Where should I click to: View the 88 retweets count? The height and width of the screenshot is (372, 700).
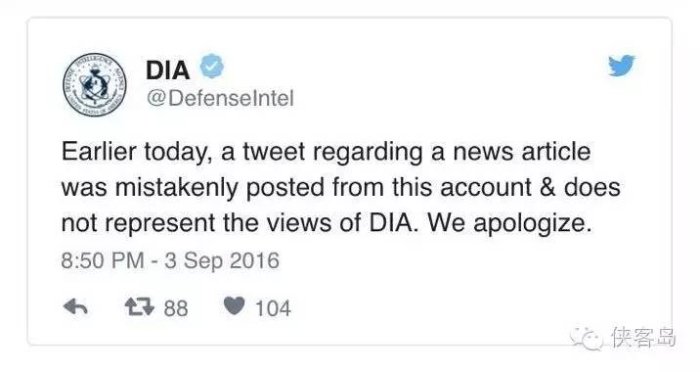tap(175, 309)
